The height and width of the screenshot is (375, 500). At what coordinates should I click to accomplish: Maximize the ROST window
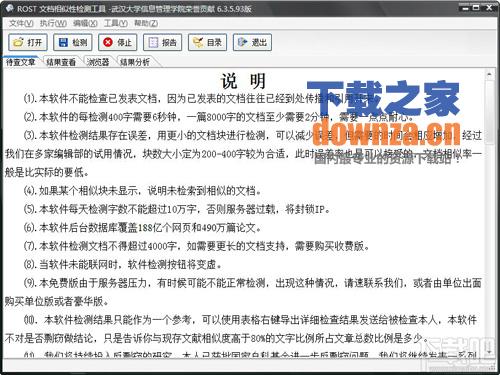(477, 8)
